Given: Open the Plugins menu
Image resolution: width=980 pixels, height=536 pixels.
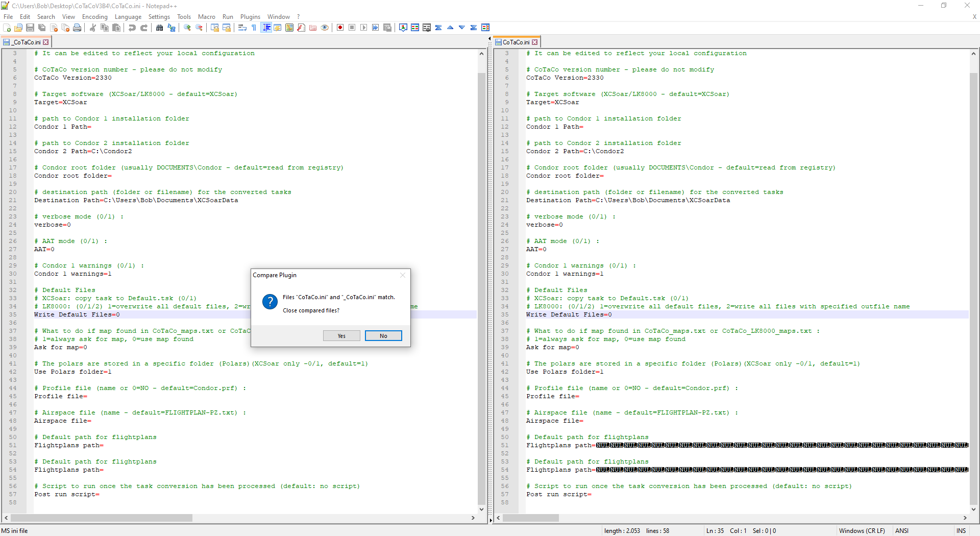Looking at the screenshot, I should tap(250, 17).
